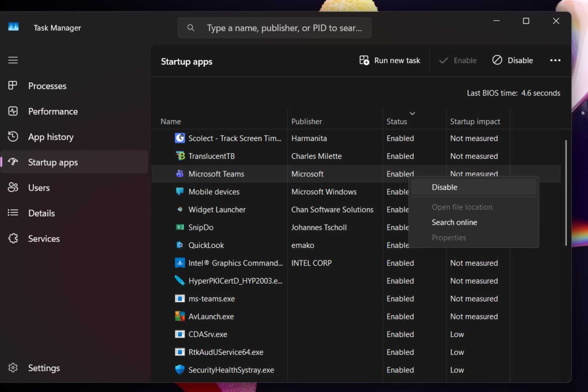
Task: Select Properties in the context menu
Action: 474,238
